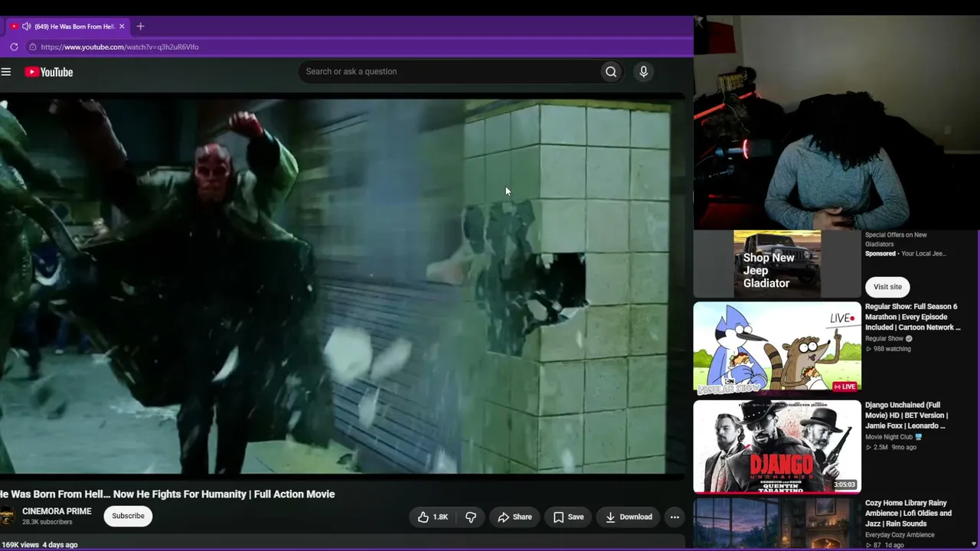Download the video
This screenshot has height=551, width=980.
click(x=628, y=517)
